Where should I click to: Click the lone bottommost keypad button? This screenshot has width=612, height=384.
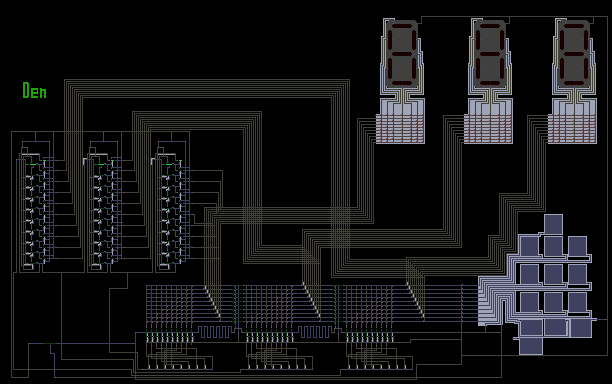pyautogui.click(x=531, y=346)
